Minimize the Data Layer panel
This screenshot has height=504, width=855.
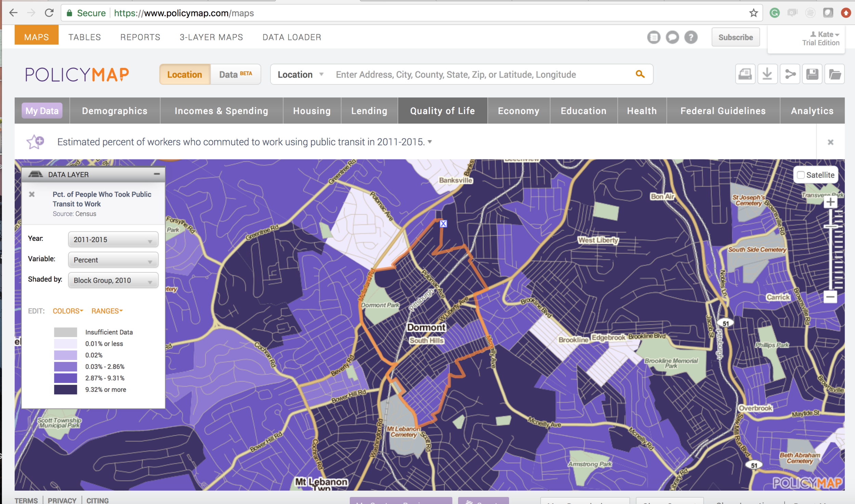pos(157,174)
